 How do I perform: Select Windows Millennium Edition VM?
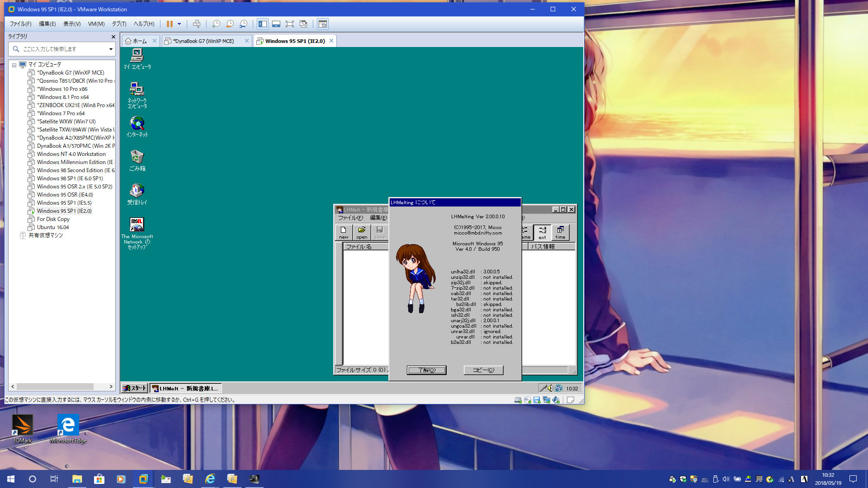click(x=71, y=162)
